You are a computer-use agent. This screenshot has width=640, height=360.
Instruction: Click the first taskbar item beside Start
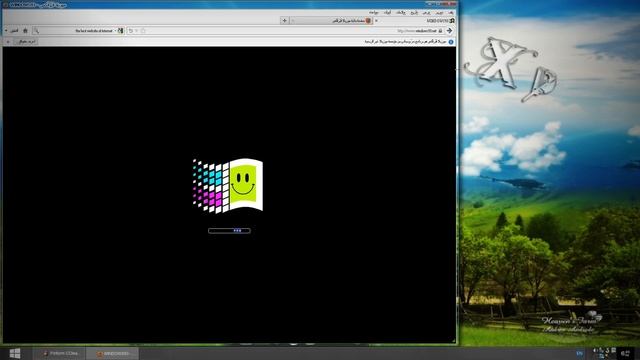point(60,353)
